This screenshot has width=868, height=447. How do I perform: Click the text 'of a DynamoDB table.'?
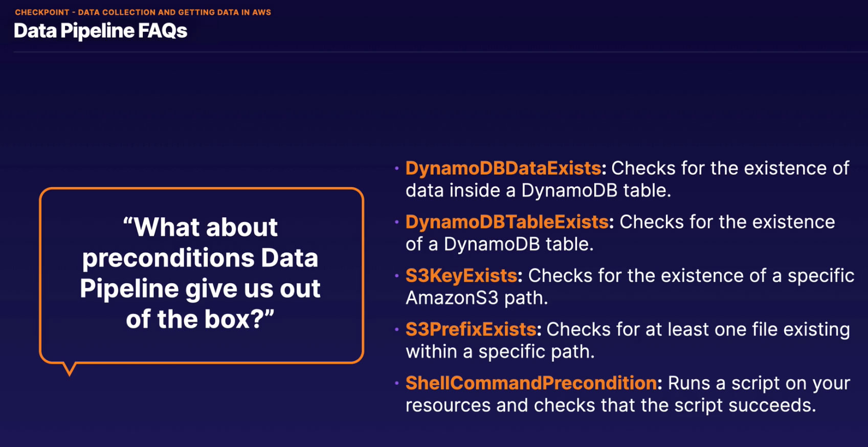tap(499, 244)
